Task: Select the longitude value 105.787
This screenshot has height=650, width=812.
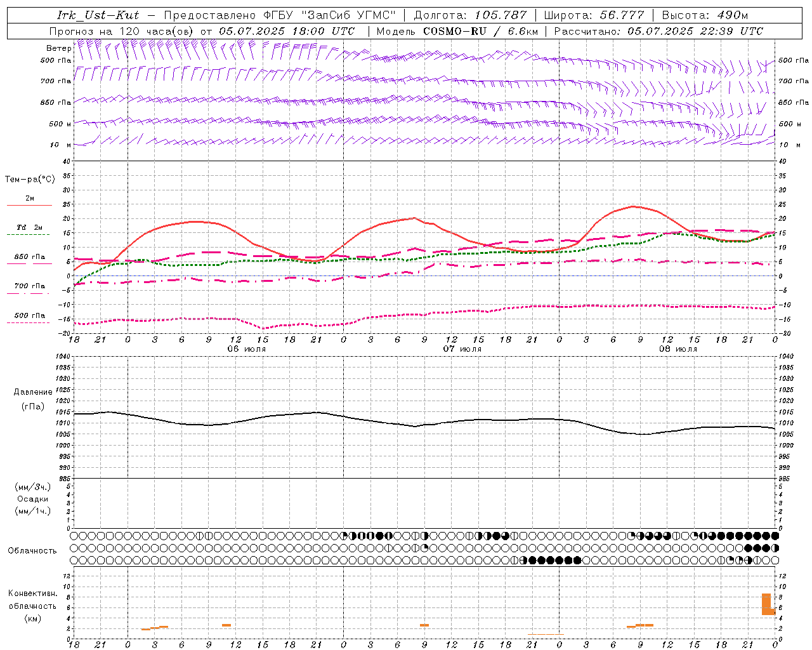Action: (501, 15)
